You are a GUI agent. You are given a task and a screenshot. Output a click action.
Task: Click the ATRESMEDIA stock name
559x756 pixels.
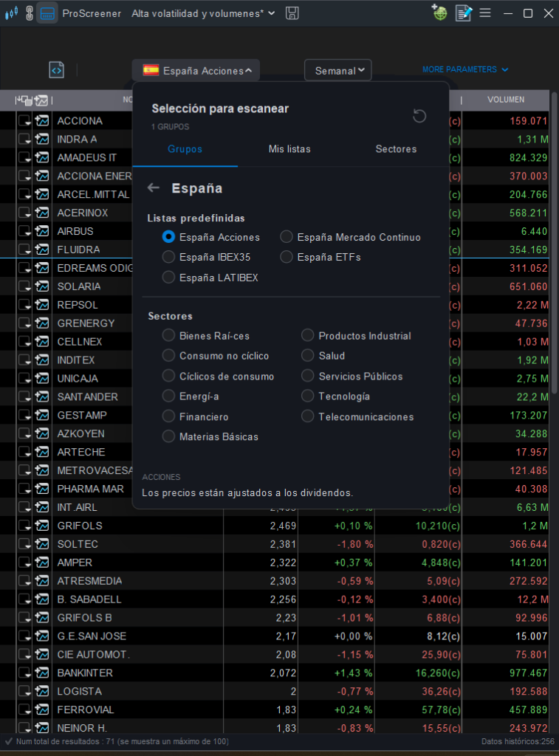coord(89,581)
